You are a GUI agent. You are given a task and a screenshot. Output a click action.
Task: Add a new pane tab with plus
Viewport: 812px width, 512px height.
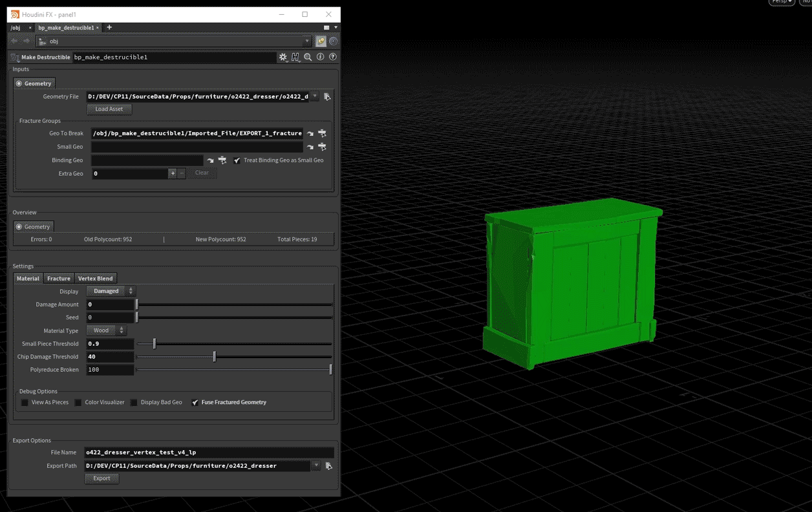click(x=109, y=28)
